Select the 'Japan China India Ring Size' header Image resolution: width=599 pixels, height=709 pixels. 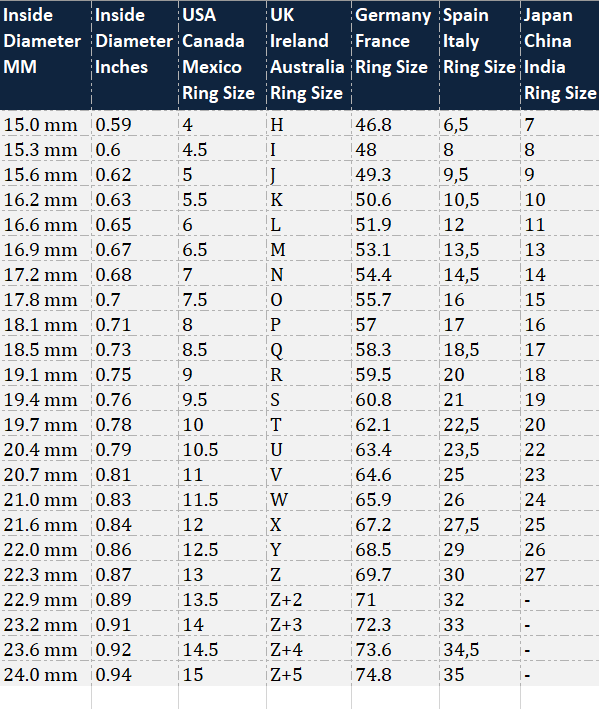click(560, 54)
